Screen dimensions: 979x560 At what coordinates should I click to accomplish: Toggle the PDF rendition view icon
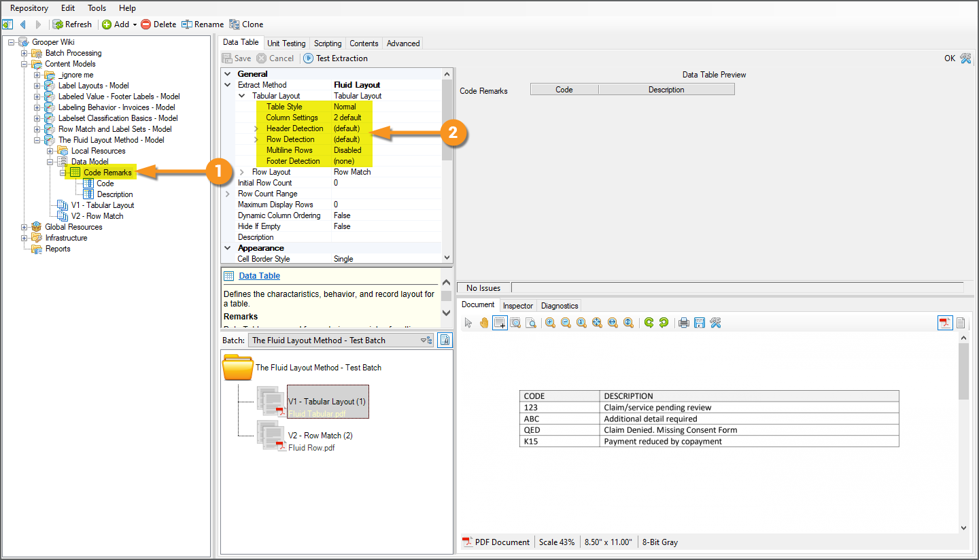coord(945,323)
